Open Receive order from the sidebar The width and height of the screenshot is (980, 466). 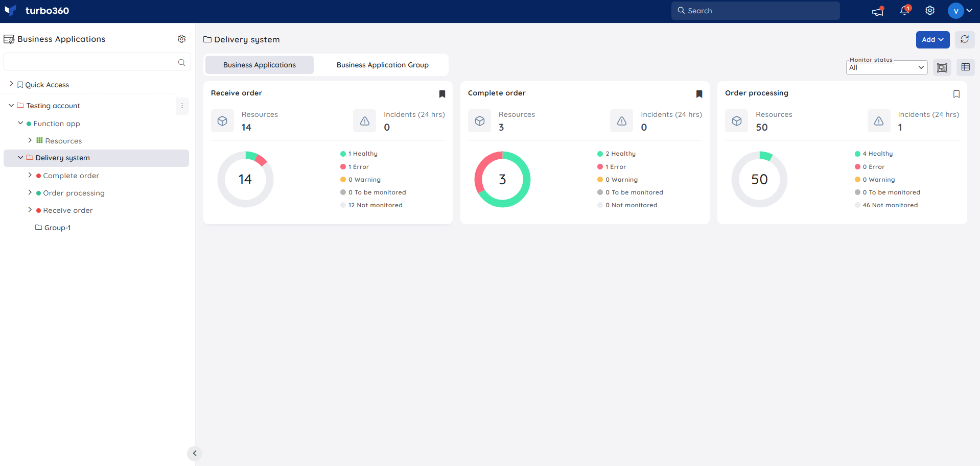click(68, 210)
